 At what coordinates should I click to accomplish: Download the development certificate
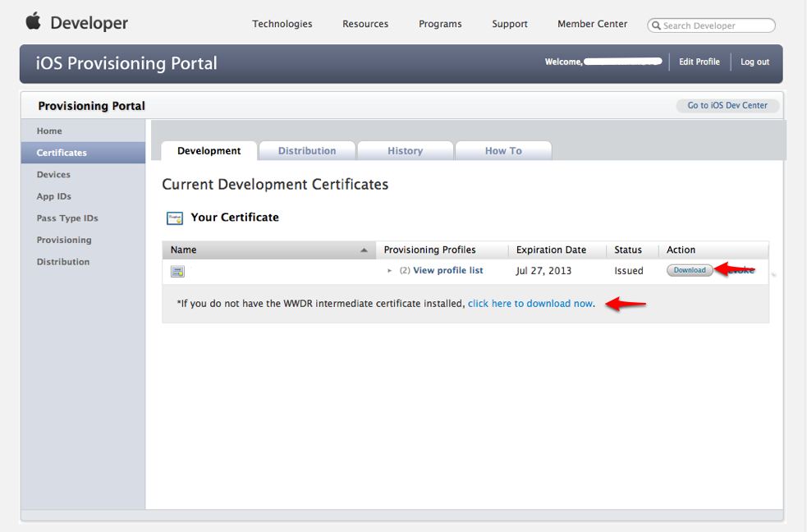690,270
